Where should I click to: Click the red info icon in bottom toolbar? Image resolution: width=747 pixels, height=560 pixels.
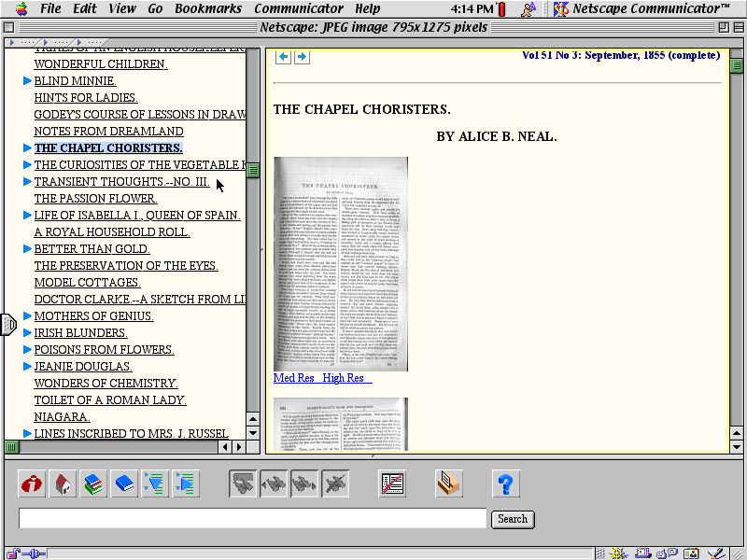(x=33, y=483)
